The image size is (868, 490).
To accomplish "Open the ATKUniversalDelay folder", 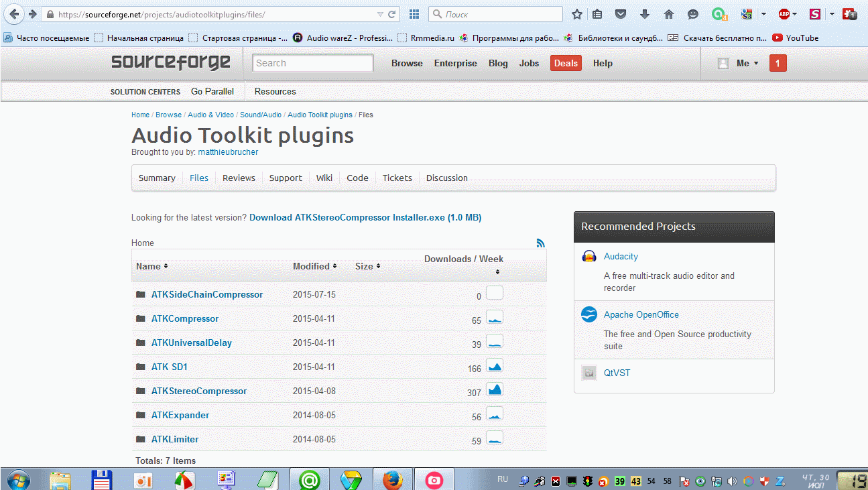I will click(192, 343).
